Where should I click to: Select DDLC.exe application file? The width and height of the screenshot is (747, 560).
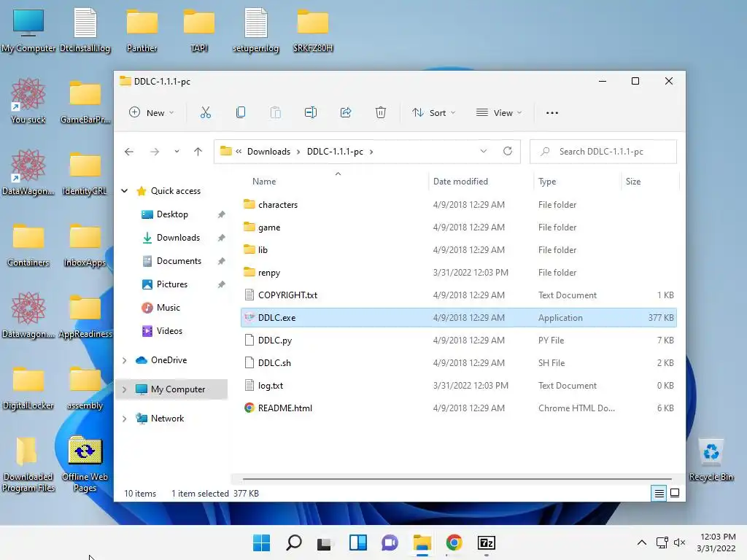[x=458, y=318]
